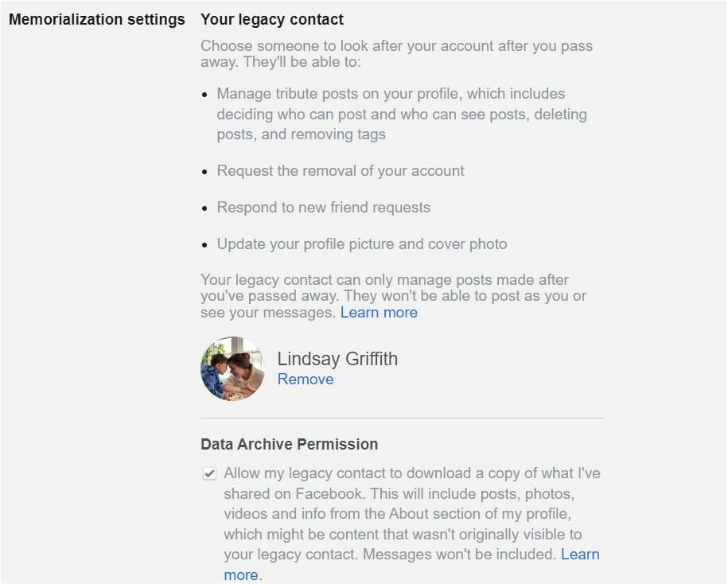Click 'Update your profile picture and cover photo' text
The height and width of the screenshot is (584, 728).
tap(362, 244)
